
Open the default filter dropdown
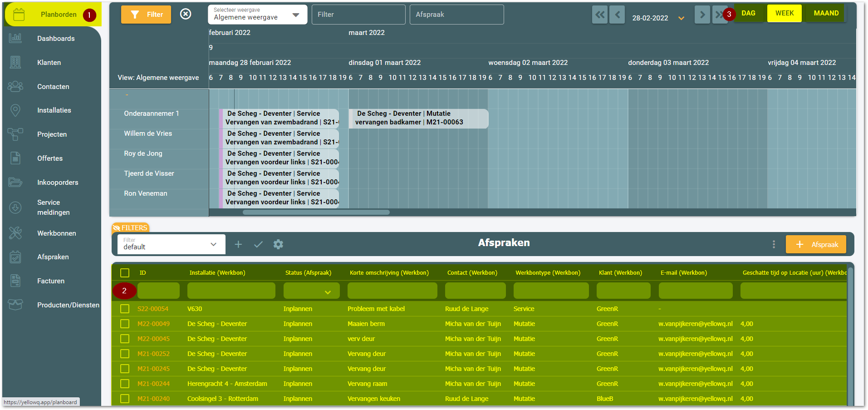(171, 244)
